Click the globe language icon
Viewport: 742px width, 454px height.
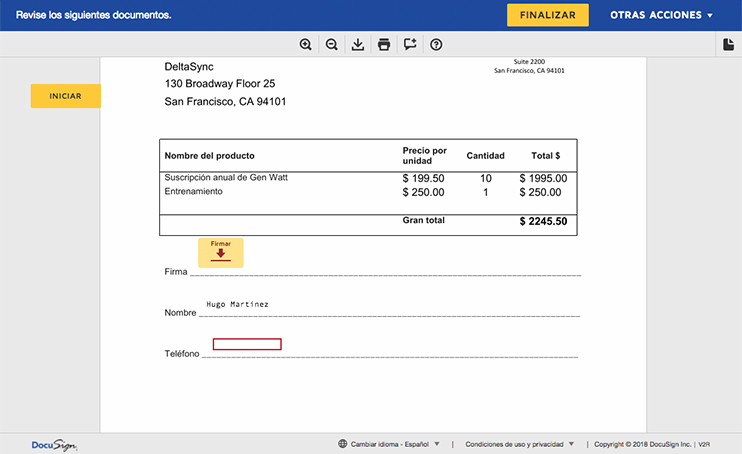[343, 444]
